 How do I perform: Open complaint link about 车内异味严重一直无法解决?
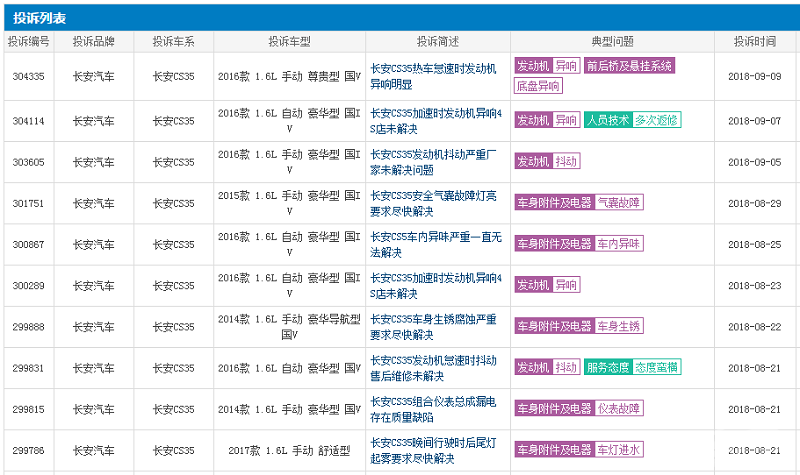(x=436, y=245)
